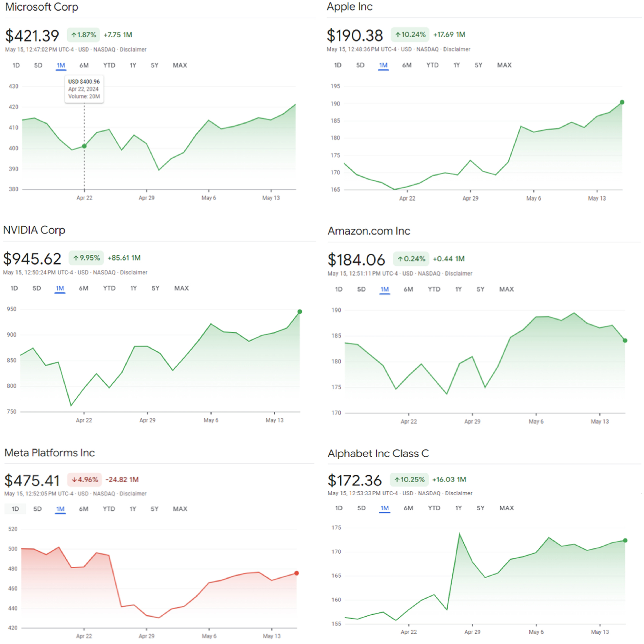Switch Amazon.com chart to 6M

[408, 289]
